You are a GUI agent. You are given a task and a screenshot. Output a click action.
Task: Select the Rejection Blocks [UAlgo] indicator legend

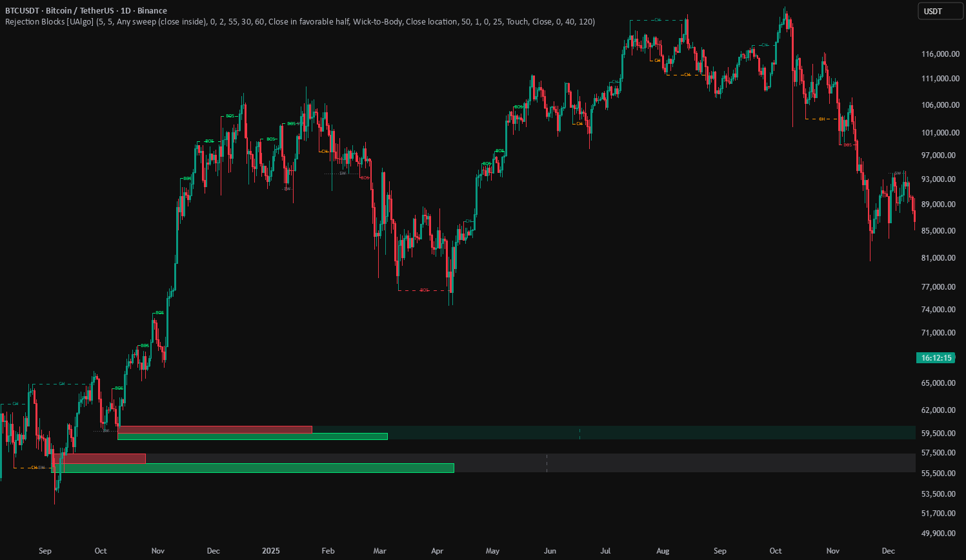click(300, 22)
